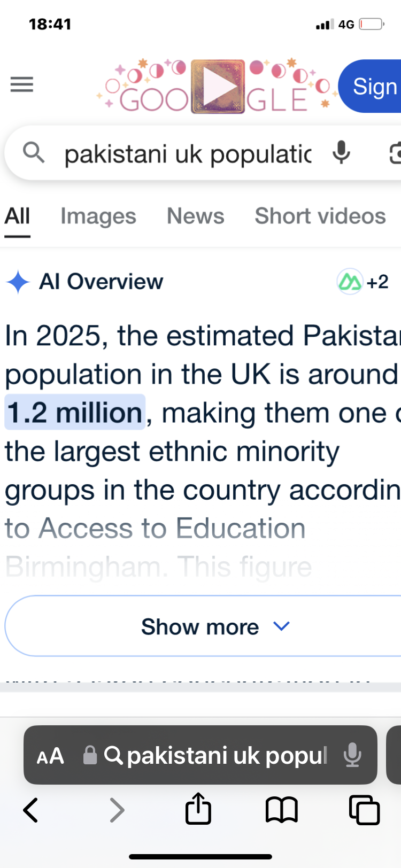Open Google Lens camera search
This screenshot has height=868, width=401.
[x=395, y=153]
